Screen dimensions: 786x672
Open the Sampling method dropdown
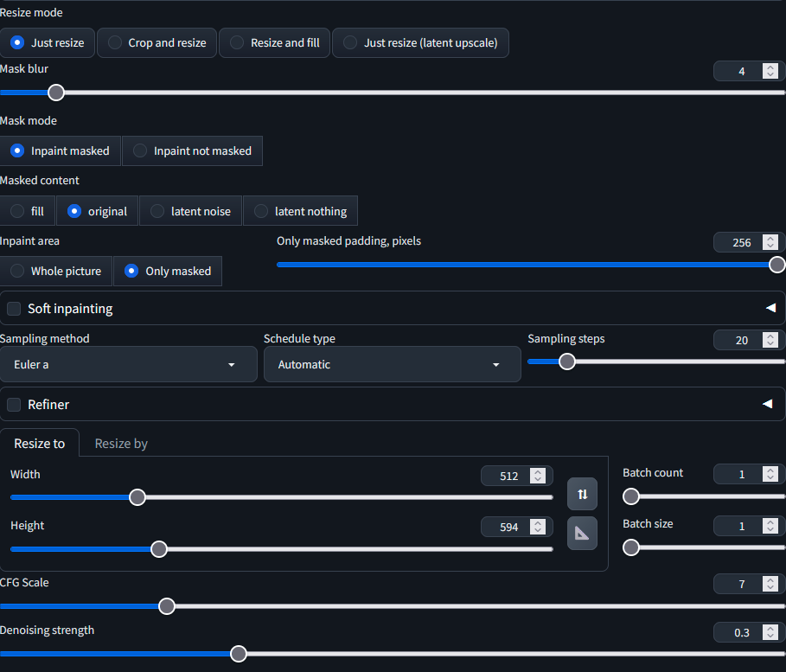coord(129,365)
